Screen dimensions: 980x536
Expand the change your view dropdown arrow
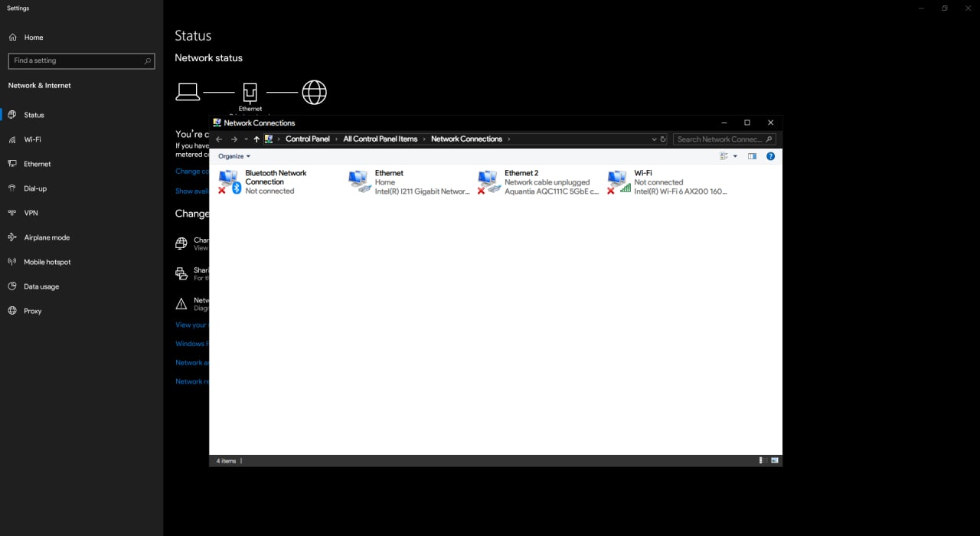[735, 156]
